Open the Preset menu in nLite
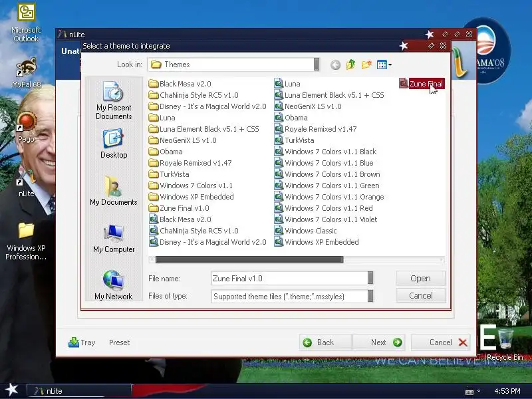This screenshot has height=399, width=532. click(119, 342)
